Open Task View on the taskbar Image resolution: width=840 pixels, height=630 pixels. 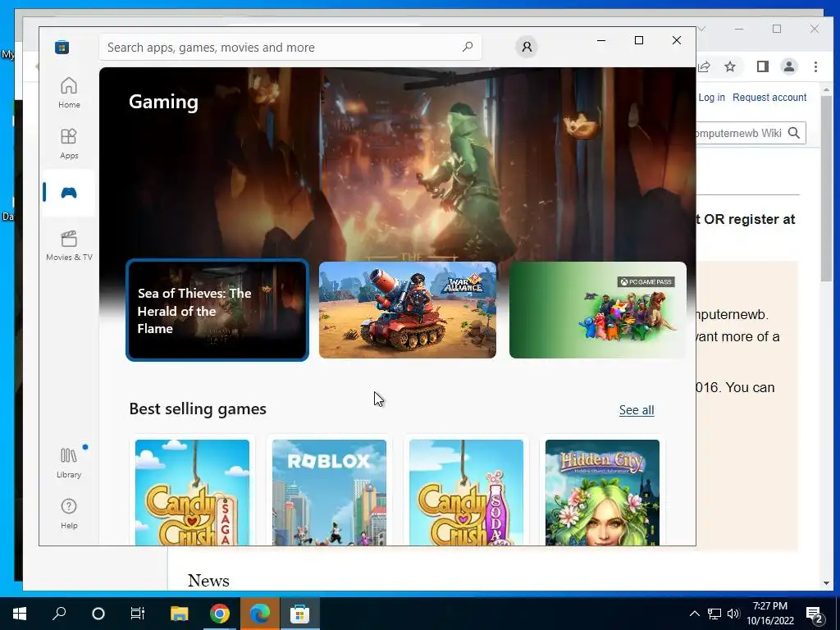[x=138, y=614]
